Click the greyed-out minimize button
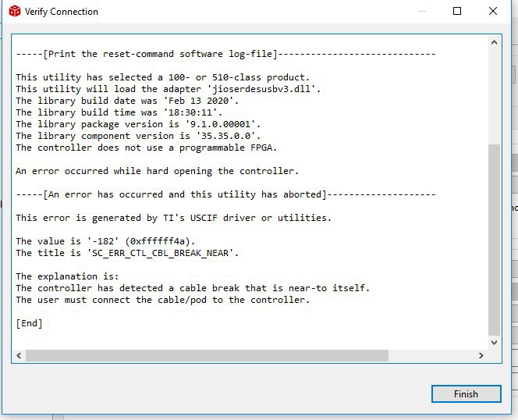Viewport: 518px width, 420px height. tap(422, 11)
